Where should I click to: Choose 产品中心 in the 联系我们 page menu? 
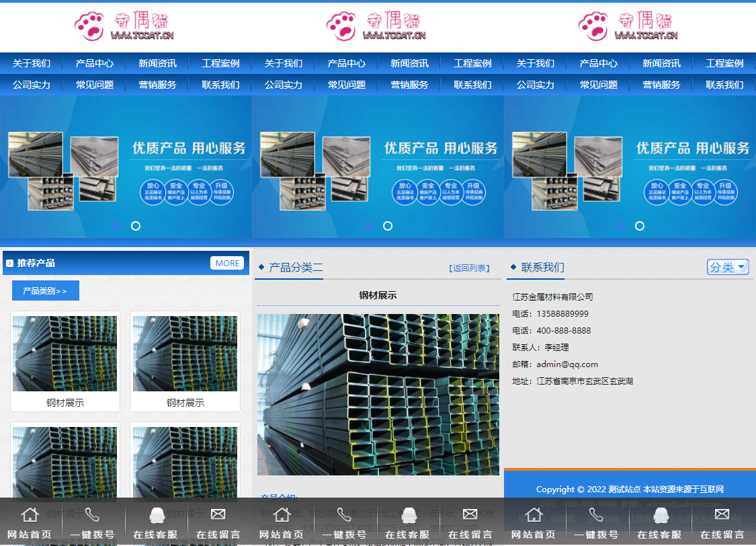[x=598, y=63]
